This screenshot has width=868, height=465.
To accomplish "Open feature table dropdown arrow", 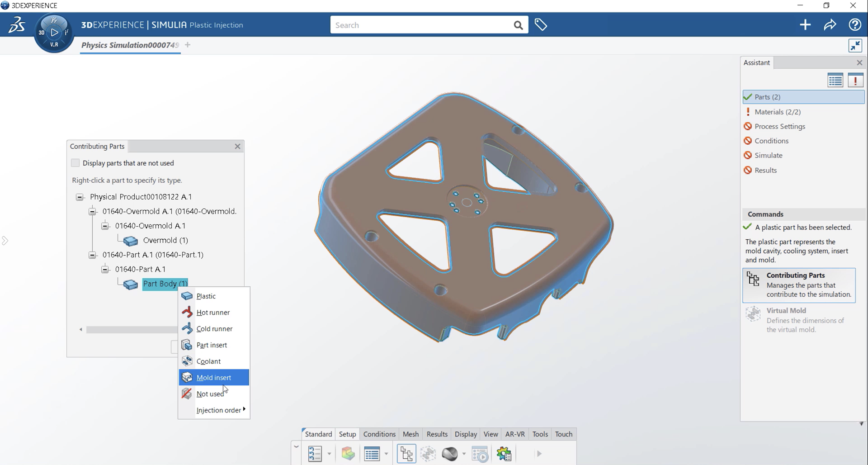I will [386, 454].
